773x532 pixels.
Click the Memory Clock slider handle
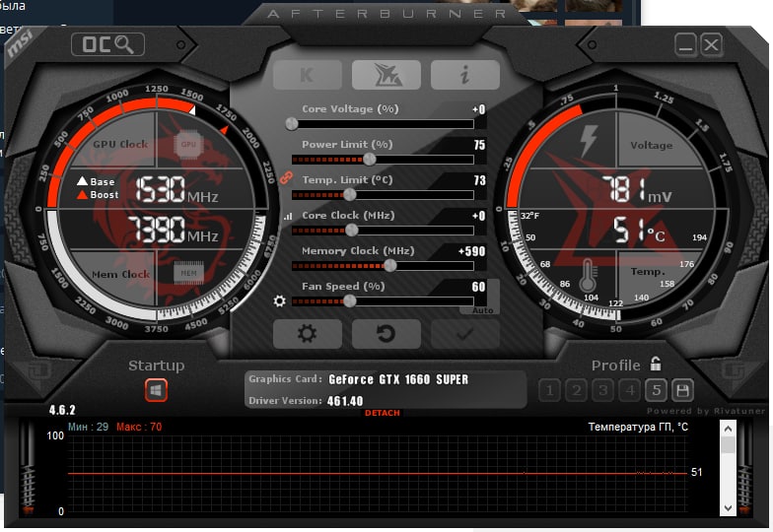[x=390, y=266]
